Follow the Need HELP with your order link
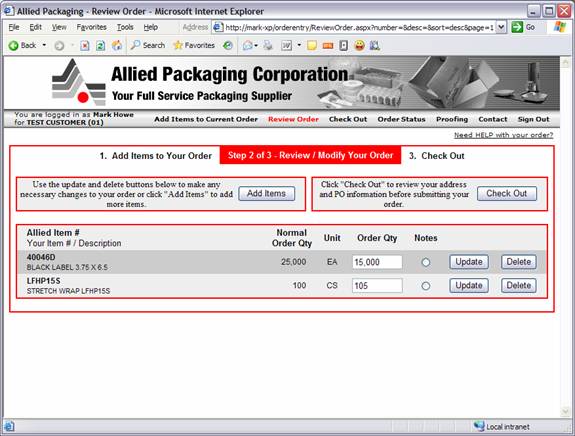This screenshot has width=575, height=436. click(x=503, y=135)
